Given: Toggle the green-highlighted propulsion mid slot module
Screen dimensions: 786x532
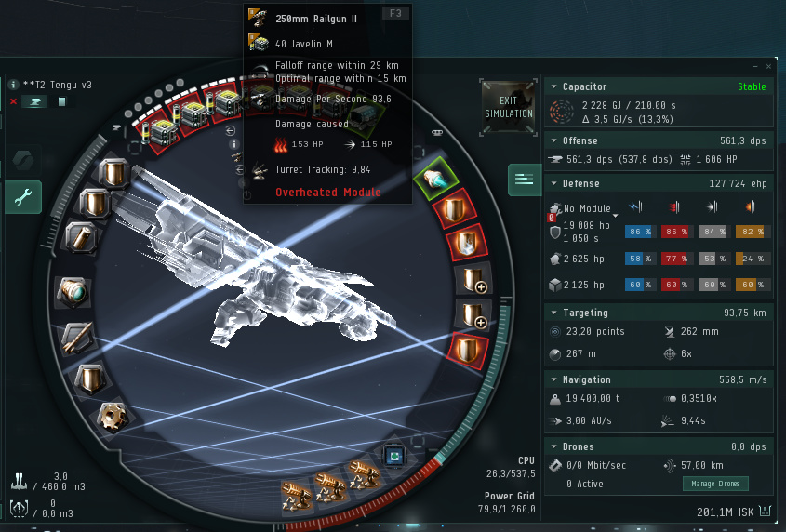Looking at the screenshot, I should pyautogui.click(x=435, y=179).
